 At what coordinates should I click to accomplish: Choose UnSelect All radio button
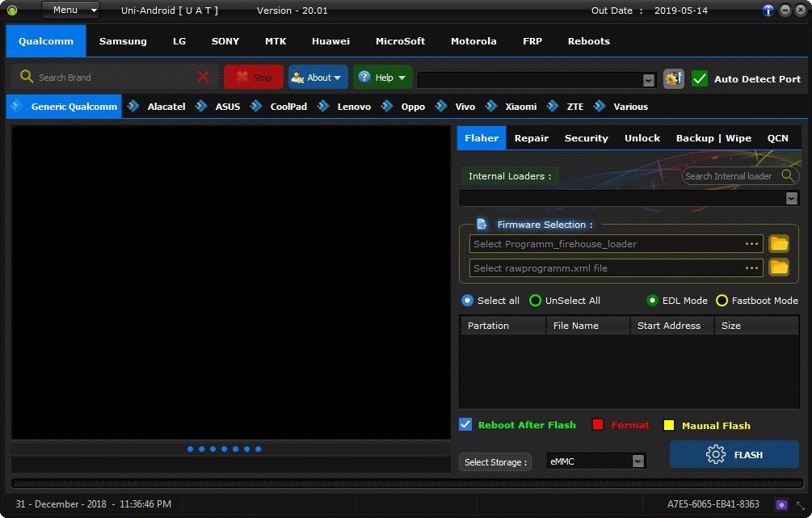pos(535,301)
